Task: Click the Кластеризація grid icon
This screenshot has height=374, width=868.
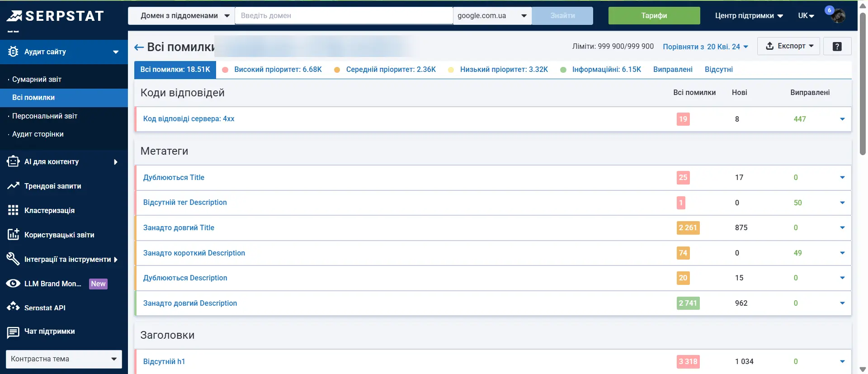Action: pyautogui.click(x=13, y=210)
